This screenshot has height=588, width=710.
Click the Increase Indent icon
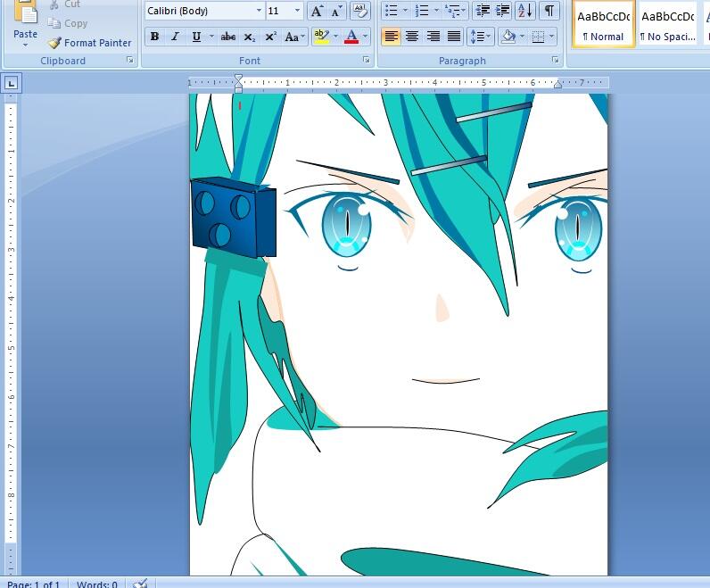coord(502,11)
